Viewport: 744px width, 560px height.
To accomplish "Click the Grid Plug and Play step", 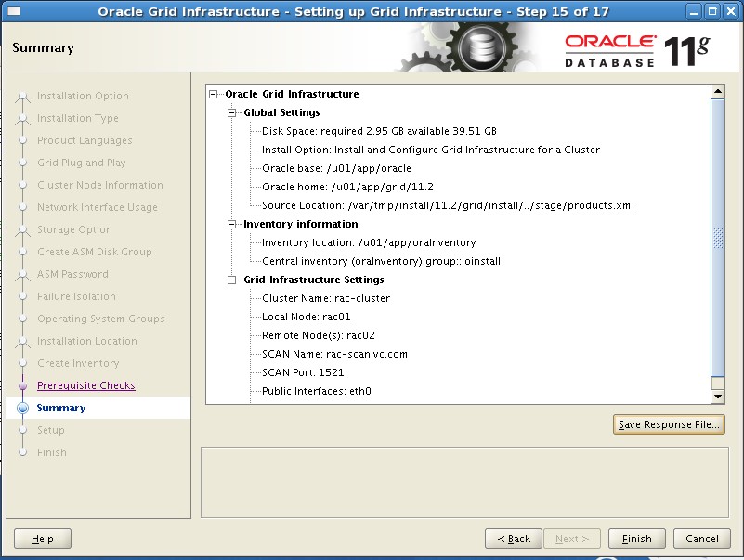I will pyautogui.click(x=81, y=163).
